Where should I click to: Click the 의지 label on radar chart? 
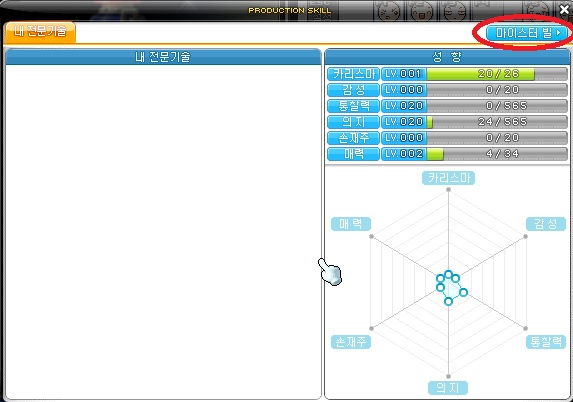pos(448,388)
